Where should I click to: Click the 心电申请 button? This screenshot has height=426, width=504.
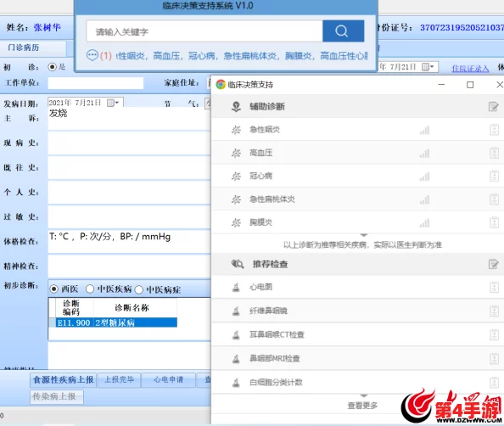point(169,380)
